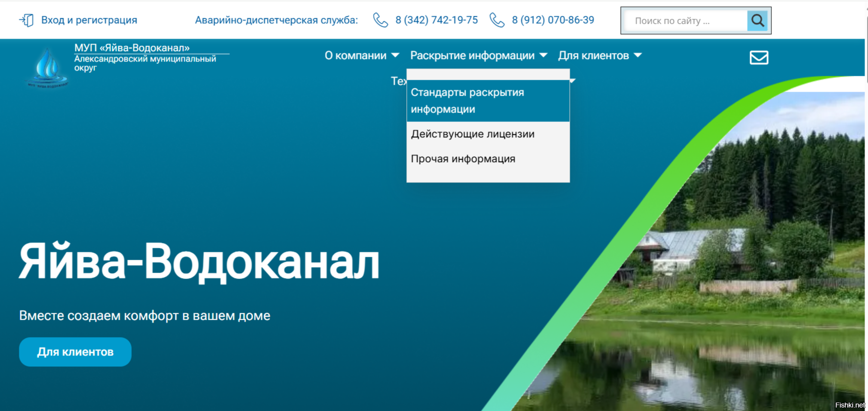868x411 pixels.
Task: Select the 8 (912) 070-86-39 phone link
Action: click(553, 20)
